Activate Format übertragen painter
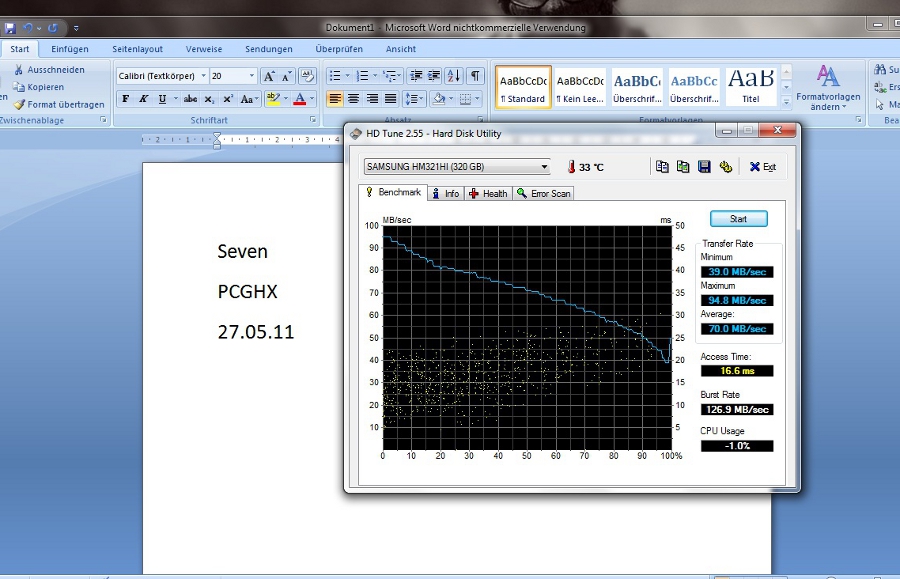The width and height of the screenshot is (900, 579). click(x=59, y=104)
